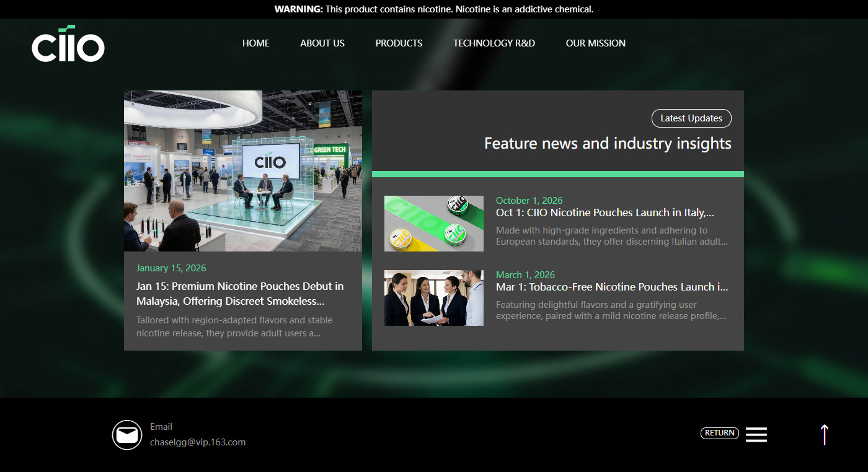Open the hamburger menu icon
This screenshot has width=868, height=472.
click(756, 434)
